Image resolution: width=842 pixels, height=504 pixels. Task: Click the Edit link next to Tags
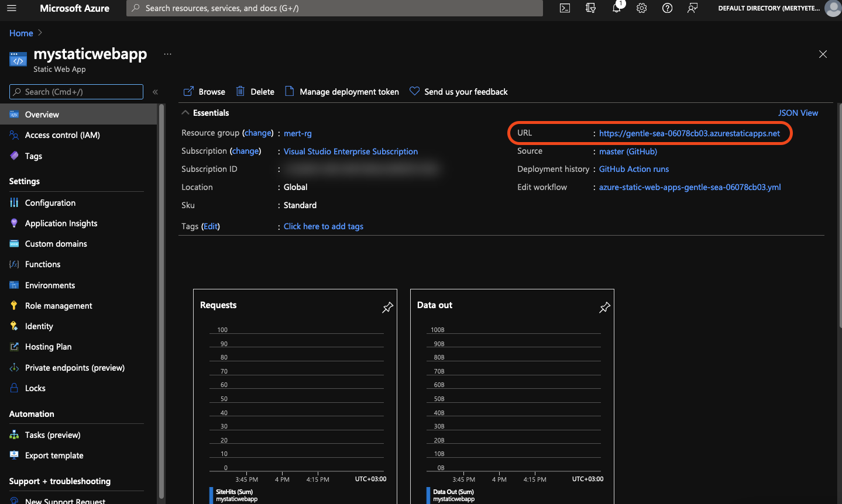click(211, 226)
